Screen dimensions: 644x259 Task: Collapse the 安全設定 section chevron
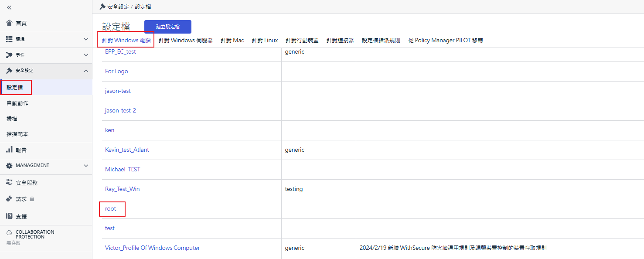[x=86, y=71]
